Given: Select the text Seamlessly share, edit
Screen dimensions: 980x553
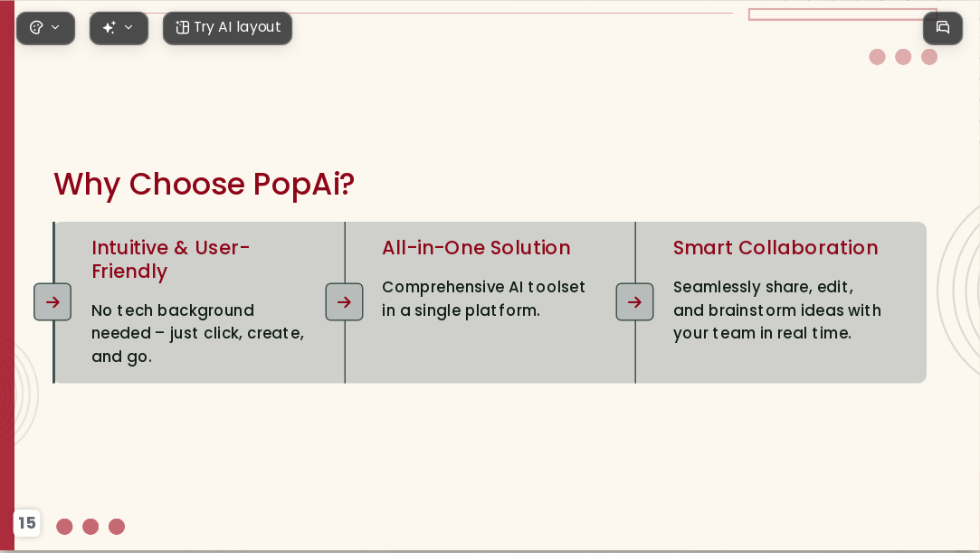Looking at the screenshot, I should [777, 310].
